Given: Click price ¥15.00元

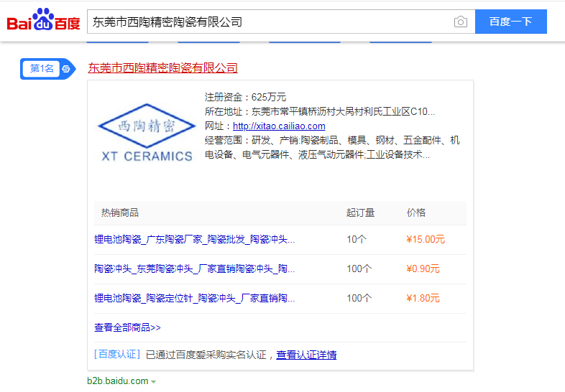Looking at the screenshot, I should click(426, 239).
